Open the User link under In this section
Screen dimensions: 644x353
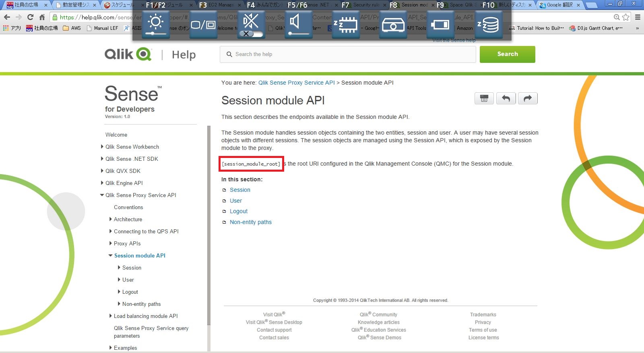(236, 201)
